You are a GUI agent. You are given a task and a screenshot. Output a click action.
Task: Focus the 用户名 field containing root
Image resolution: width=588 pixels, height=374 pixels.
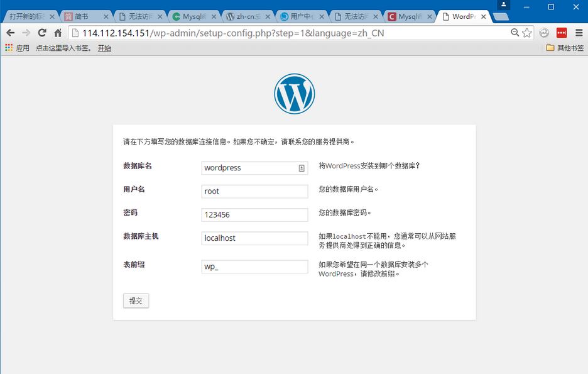click(254, 191)
